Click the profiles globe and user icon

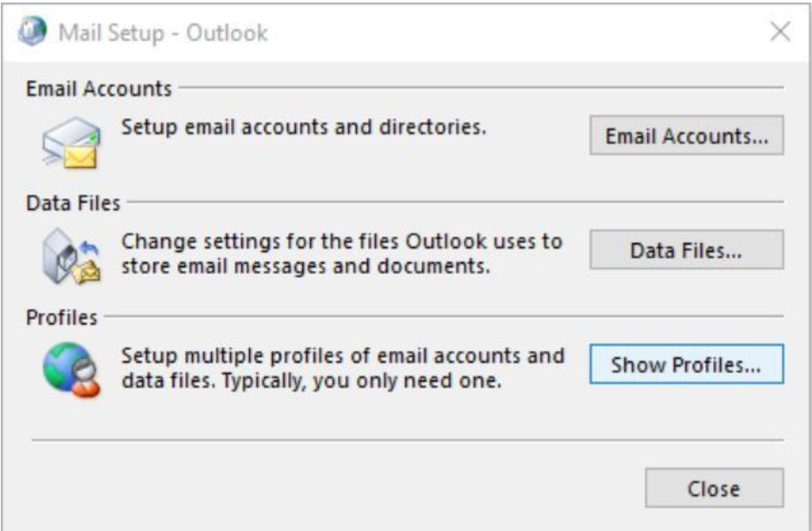(x=71, y=369)
